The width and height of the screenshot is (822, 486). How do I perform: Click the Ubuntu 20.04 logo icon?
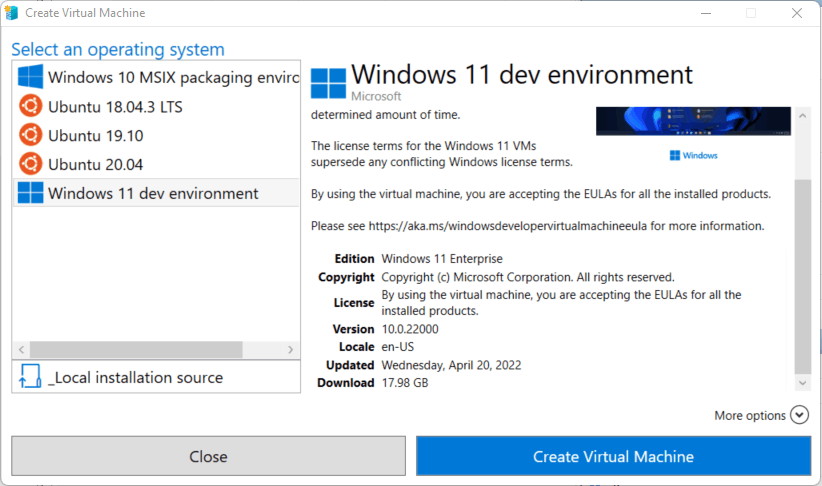[x=30, y=164]
